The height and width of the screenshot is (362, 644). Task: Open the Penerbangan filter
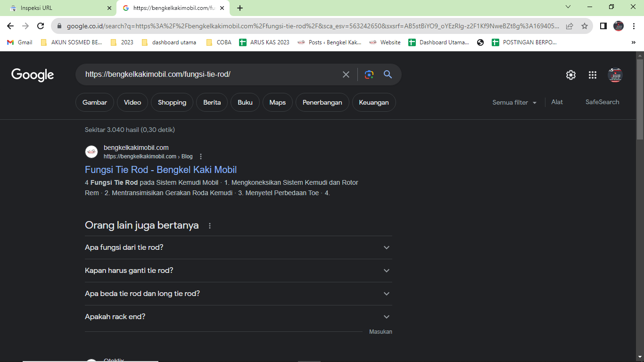(x=322, y=102)
